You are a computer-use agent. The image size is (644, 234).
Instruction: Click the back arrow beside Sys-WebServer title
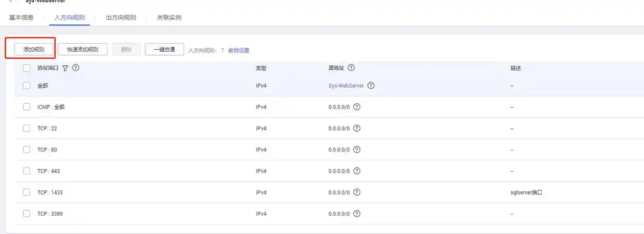[10, 2]
